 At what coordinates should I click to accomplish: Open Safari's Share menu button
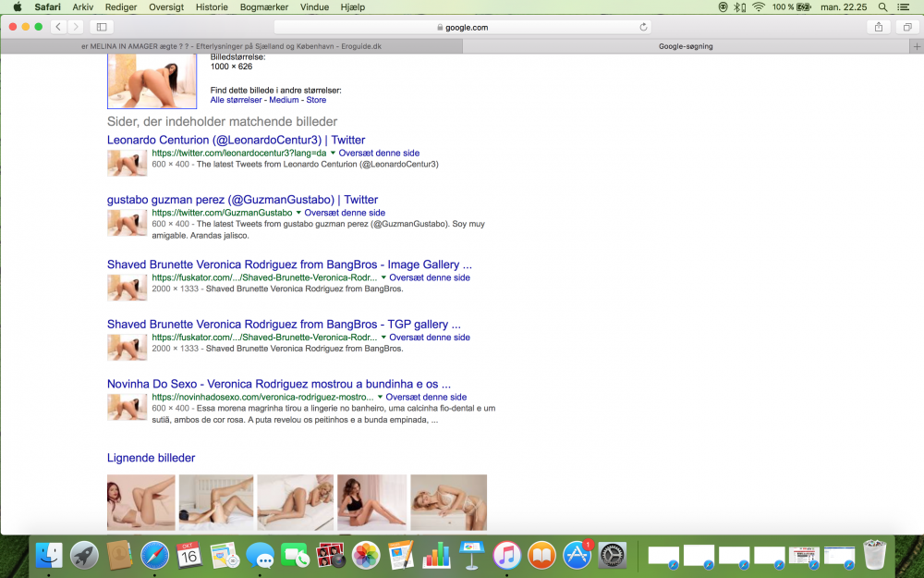tap(879, 27)
